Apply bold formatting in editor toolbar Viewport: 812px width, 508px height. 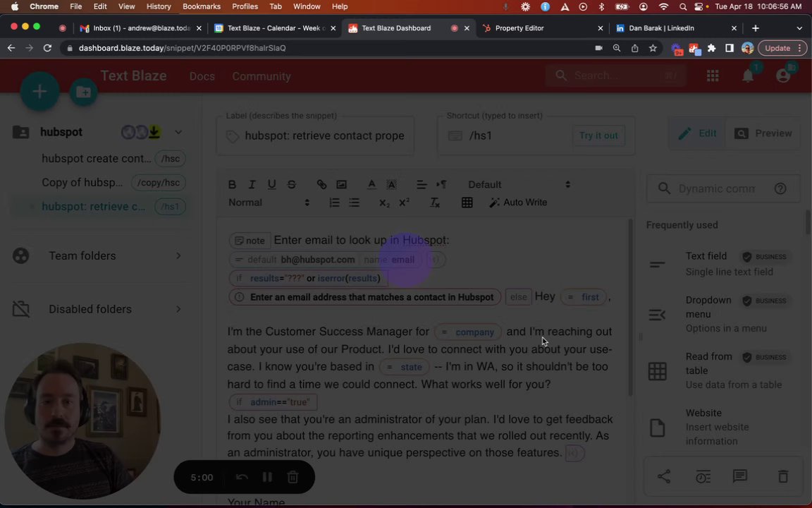[x=232, y=185]
